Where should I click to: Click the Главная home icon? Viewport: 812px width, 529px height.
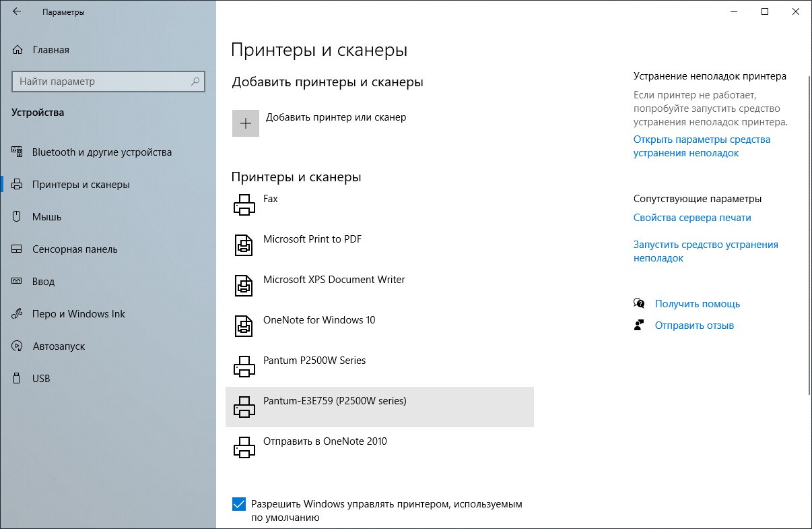click(x=18, y=50)
